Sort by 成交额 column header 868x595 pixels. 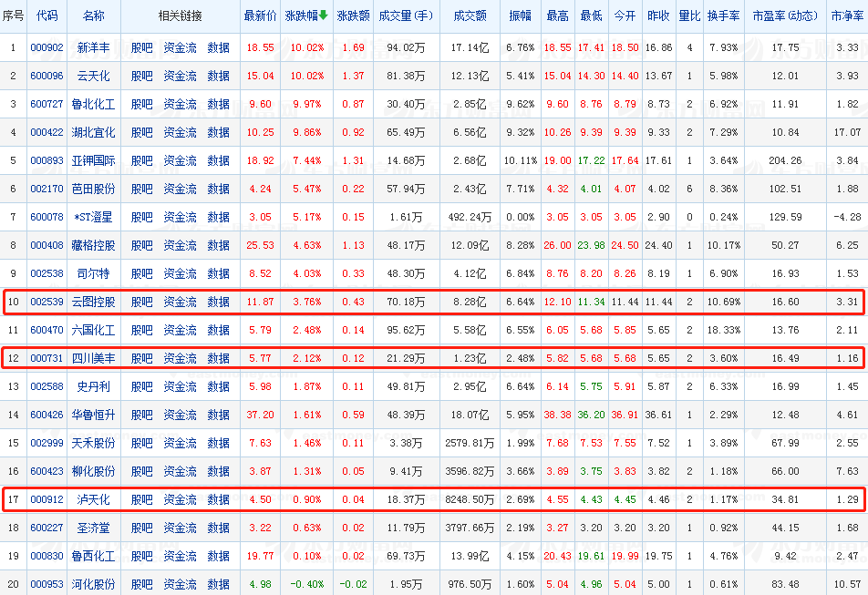470,16
